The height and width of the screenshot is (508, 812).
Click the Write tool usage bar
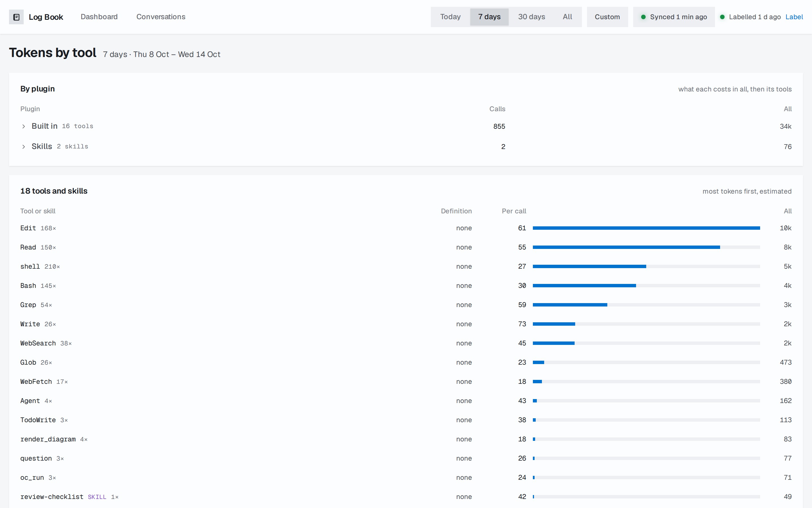coord(646,324)
